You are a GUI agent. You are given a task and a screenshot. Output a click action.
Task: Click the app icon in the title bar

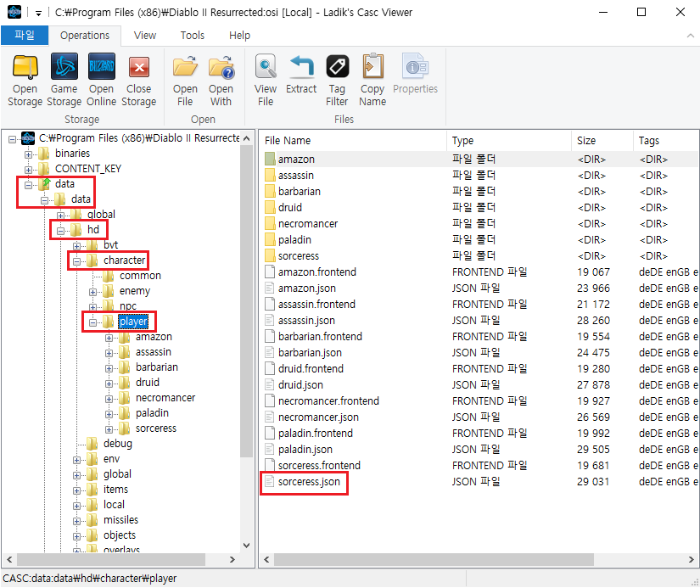tap(14, 12)
